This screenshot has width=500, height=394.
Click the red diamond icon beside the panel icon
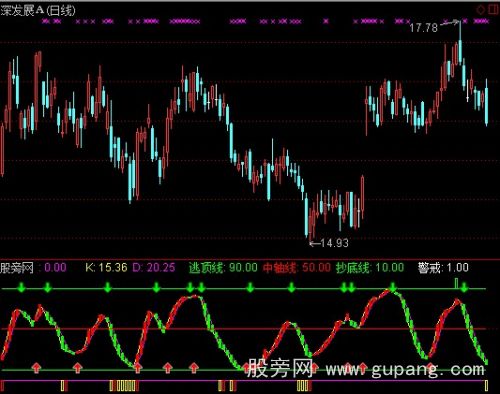[x=481, y=10]
